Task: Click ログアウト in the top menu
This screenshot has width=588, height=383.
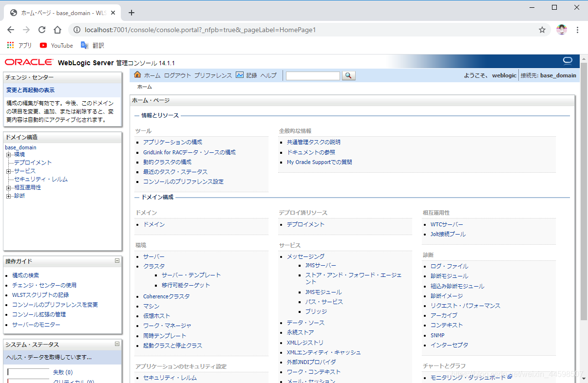Action: pos(177,75)
